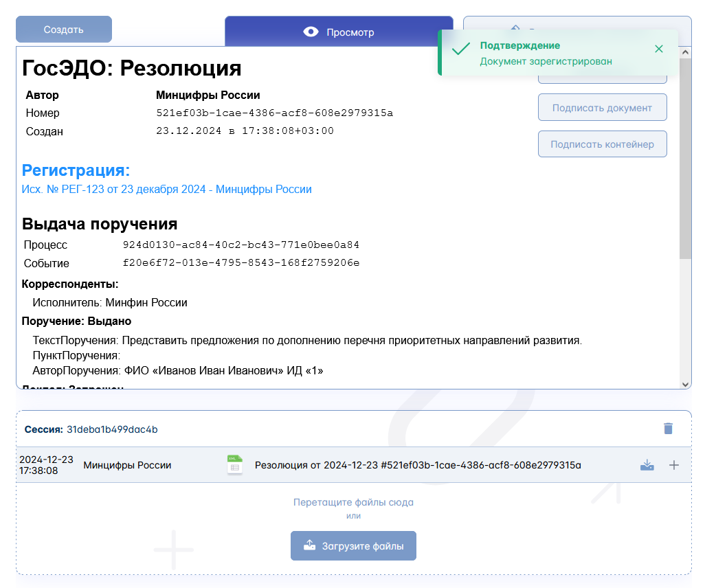Click the Документ зарегистрирован message
Viewport: 705px width, 588px height.
click(x=546, y=61)
